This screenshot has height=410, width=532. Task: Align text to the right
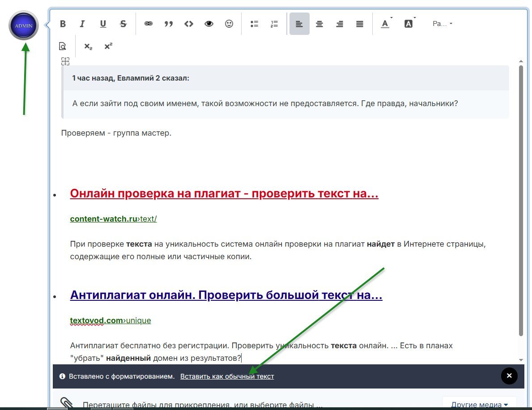tap(340, 24)
